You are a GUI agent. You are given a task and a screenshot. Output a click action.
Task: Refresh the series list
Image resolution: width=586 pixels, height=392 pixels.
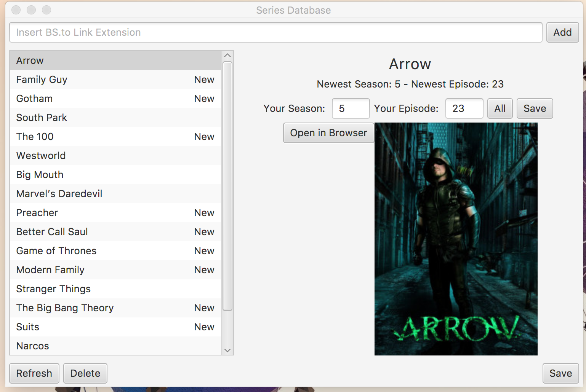34,373
